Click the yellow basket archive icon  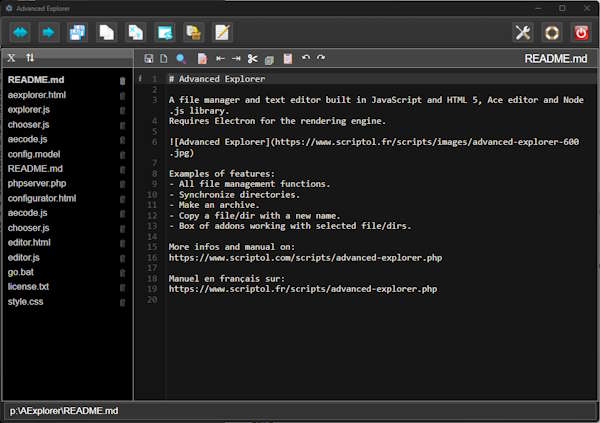pyautogui.click(x=194, y=33)
